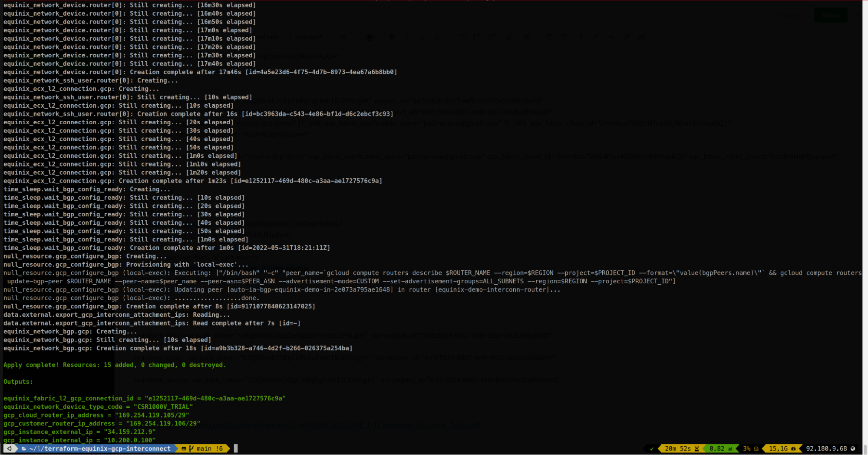Click the bgp.gcp 'Creation complete after 18s' line
This screenshot has height=455, width=868.
coord(178,348)
